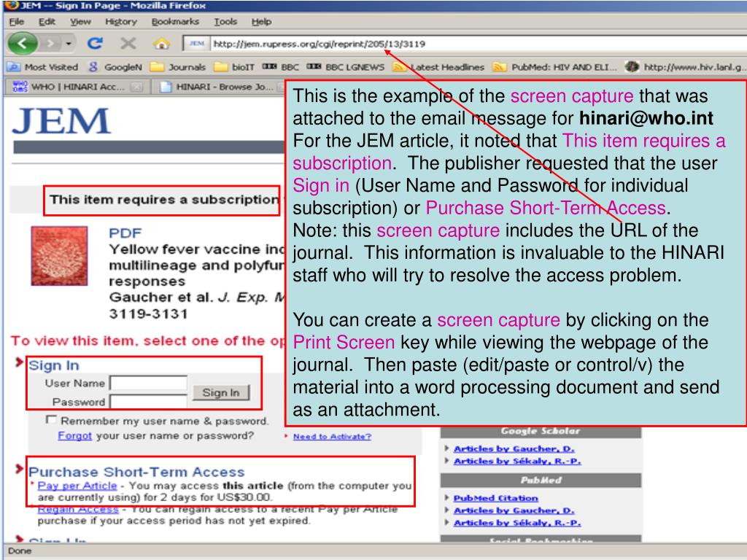Click the red arrow beside Purchase Short-Term Access
The width and height of the screenshot is (747, 560).
tap(19, 469)
